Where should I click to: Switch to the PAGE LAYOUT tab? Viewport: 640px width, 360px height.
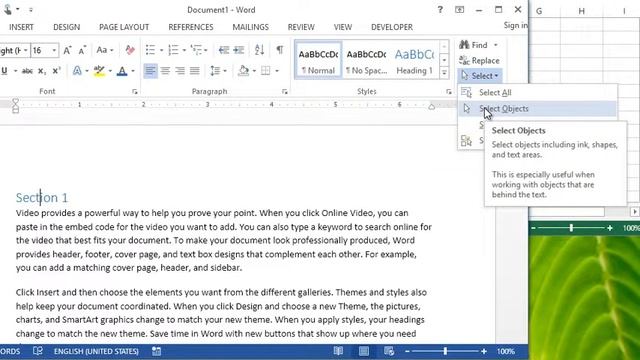pos(124,27)
